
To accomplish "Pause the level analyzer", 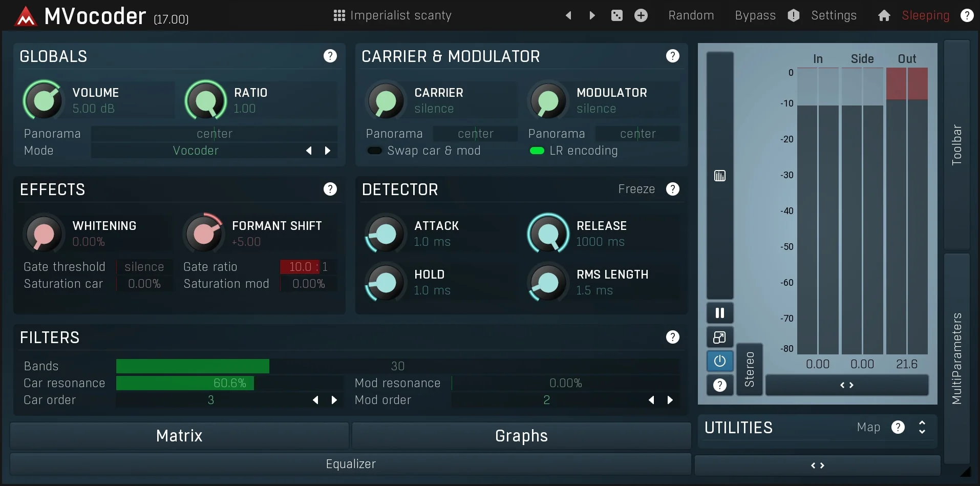I will [x=719, y=312].
